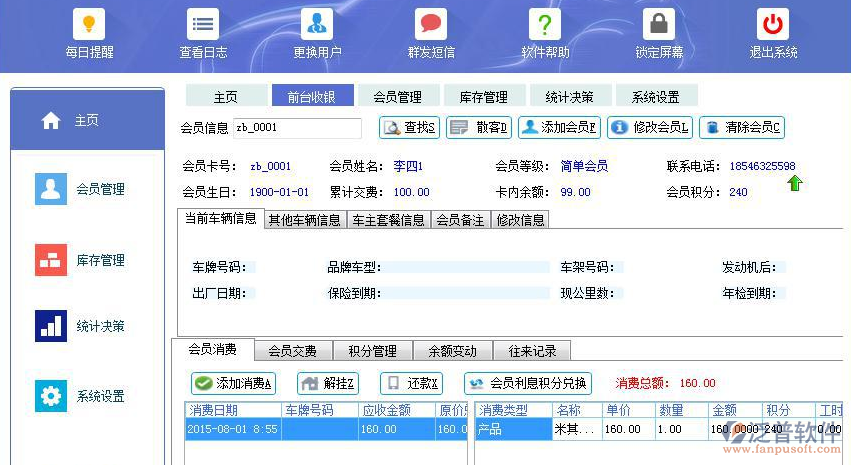Open the 每日提醒 daily reminder icon

tap(88, 24)
